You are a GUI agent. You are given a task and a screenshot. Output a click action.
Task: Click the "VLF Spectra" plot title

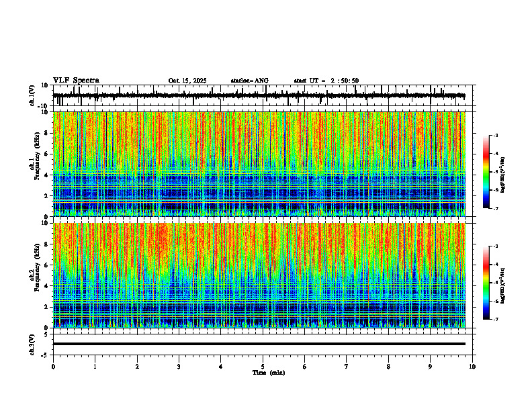[x=76, y=81]
